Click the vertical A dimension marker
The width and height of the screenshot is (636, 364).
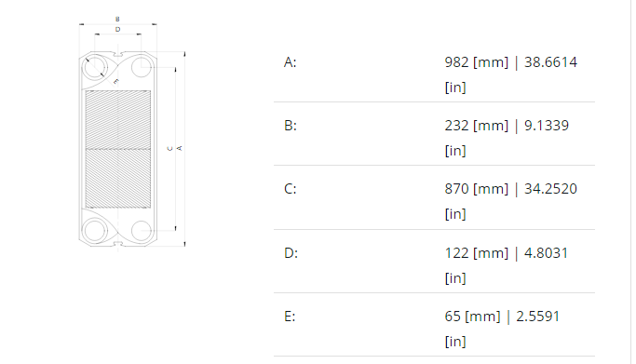180,148
